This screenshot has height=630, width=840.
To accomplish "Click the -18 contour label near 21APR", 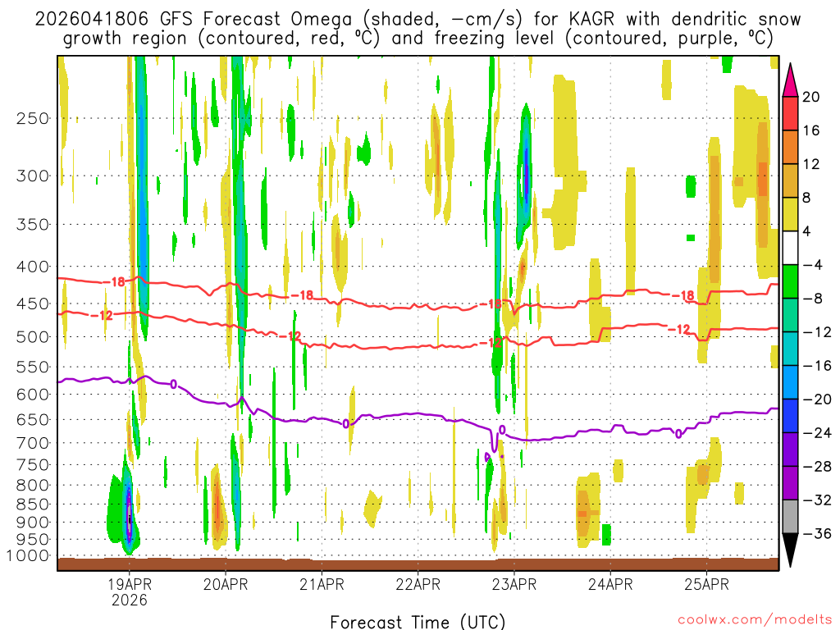I will click(302, 295).
